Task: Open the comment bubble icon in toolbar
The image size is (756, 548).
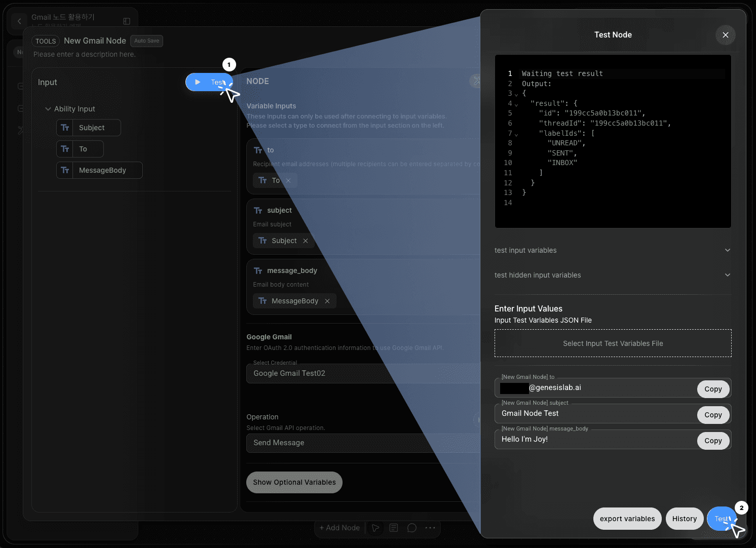Action: 412,528
